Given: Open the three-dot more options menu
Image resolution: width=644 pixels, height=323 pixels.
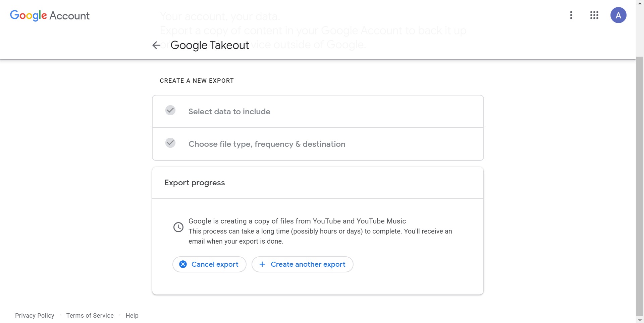Looking at the screenshot, I should (571, 15).
